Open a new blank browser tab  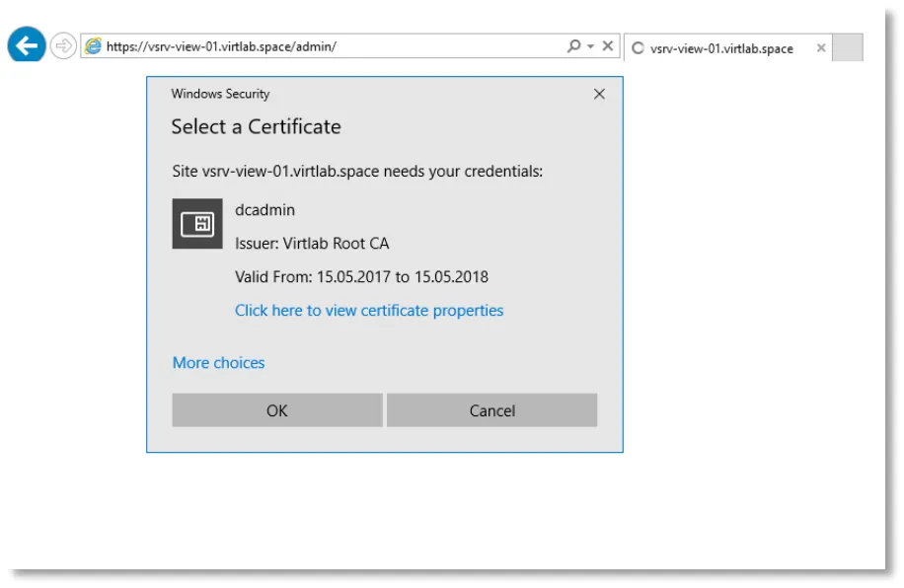[x=848, y=47]
